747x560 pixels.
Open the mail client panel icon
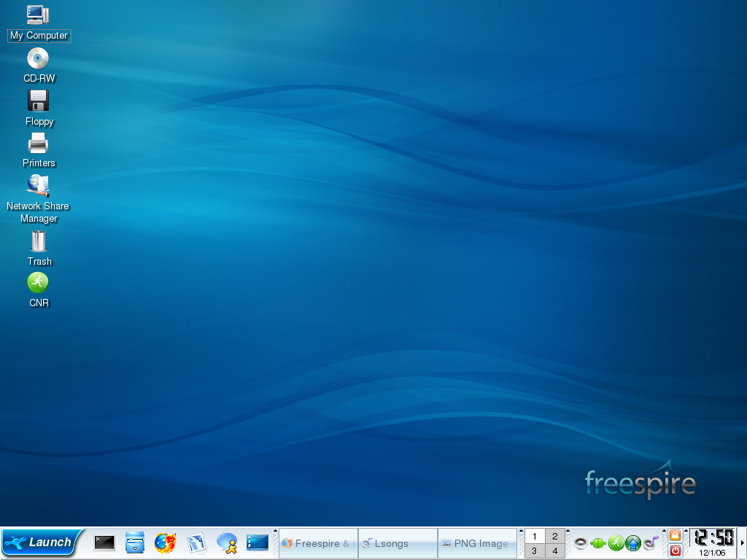point(196,542)
